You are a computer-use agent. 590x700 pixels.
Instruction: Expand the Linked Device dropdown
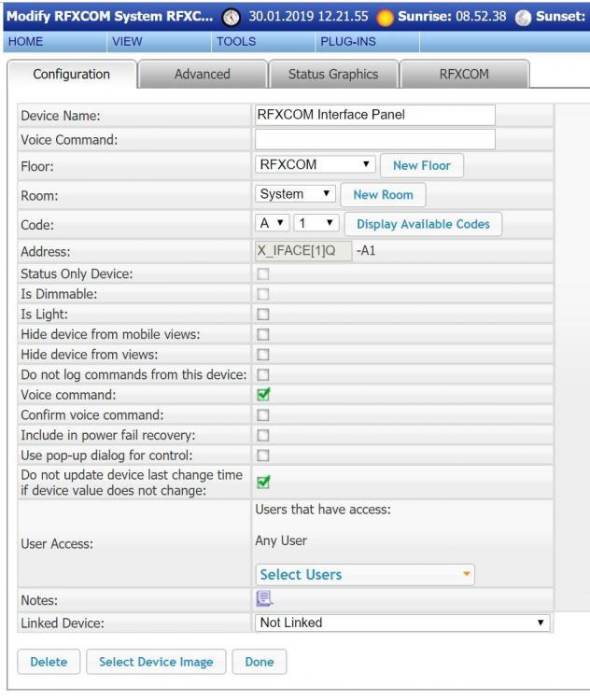[x=401, y=623]
